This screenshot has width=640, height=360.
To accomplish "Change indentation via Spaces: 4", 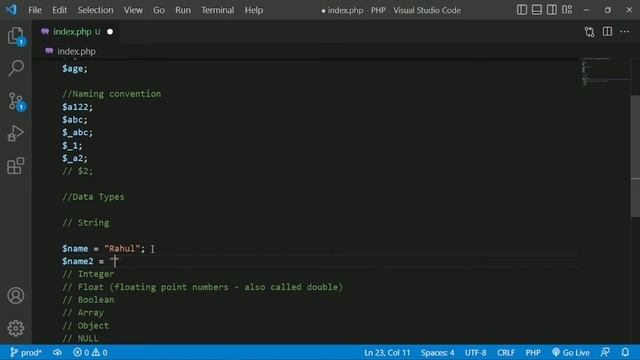I will (438, 352).
